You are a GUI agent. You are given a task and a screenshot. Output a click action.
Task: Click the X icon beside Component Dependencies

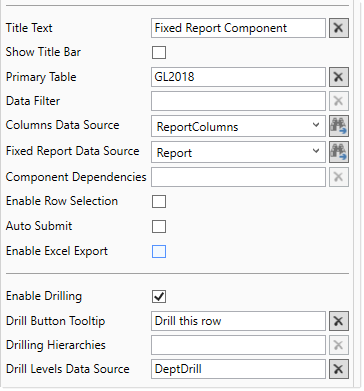pyautogui.click(x=339, y=177)
